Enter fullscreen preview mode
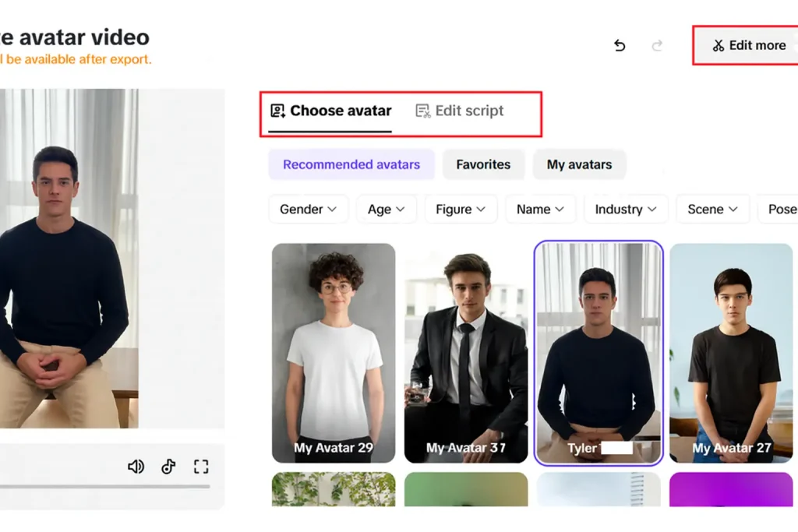Image resolution: width=798 pixels, height=532 pixels. tap(201, 467)
